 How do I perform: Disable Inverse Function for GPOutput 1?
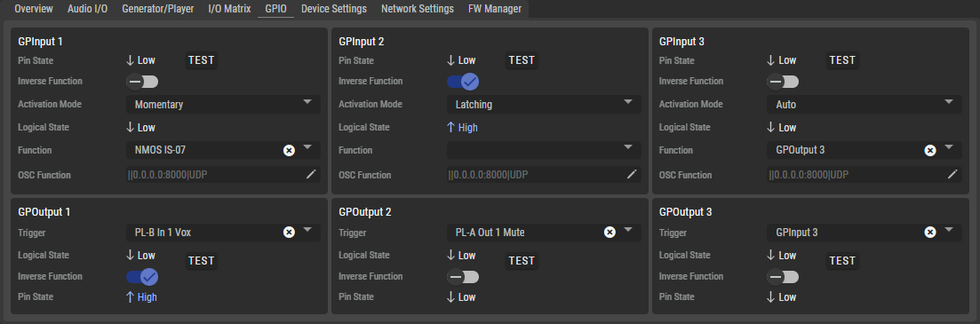pos(142,277)
